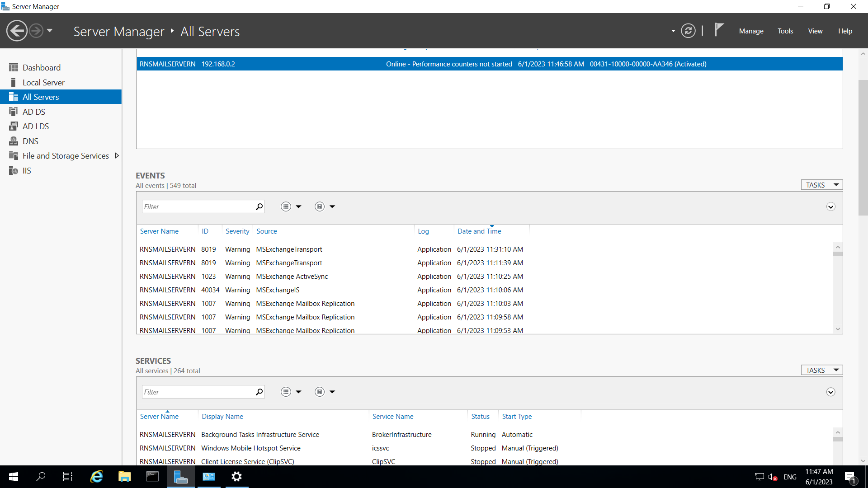
Task: Click the Dashboard sidebar icon
Action: click(x=14, y=67)
